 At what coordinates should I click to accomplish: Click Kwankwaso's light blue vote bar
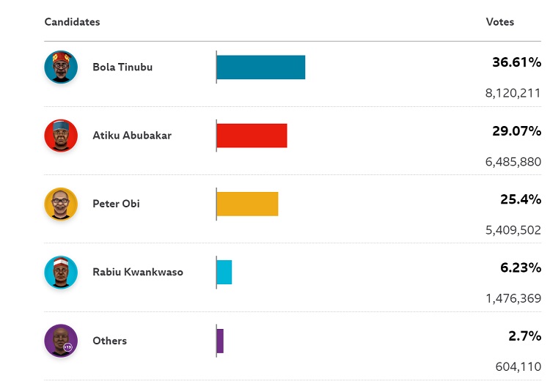point(224,273)
